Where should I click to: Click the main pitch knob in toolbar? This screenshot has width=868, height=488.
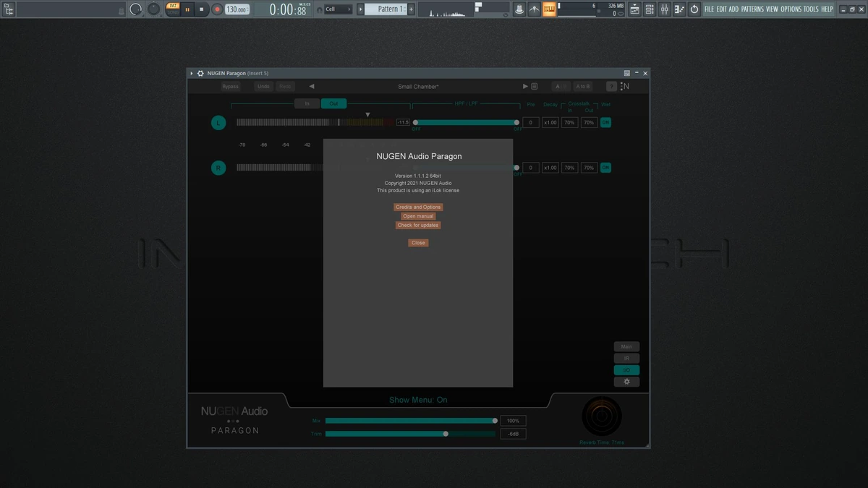(153, 9)
